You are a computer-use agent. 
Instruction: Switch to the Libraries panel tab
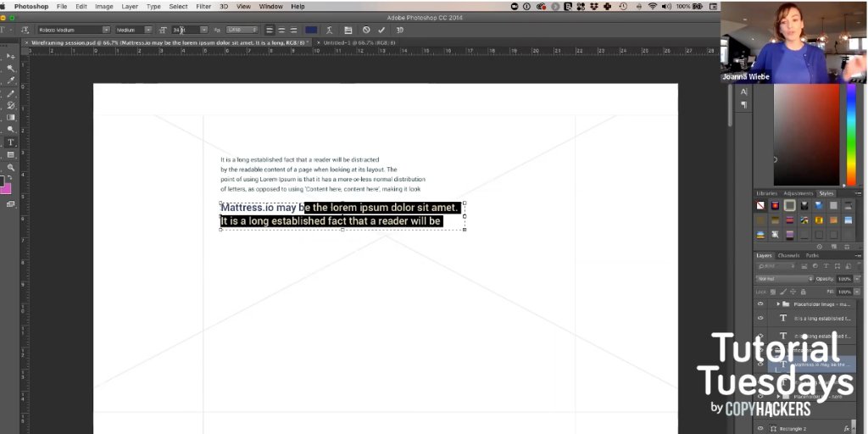coord(766,193)
